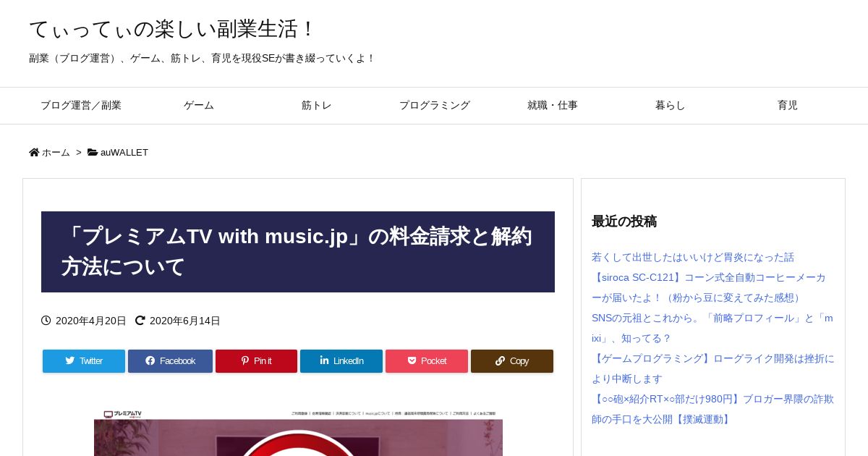Viewport: 868px width, 456px height.
Task: Go to ホーム breadcrumb link
Action: pos(56,153)
